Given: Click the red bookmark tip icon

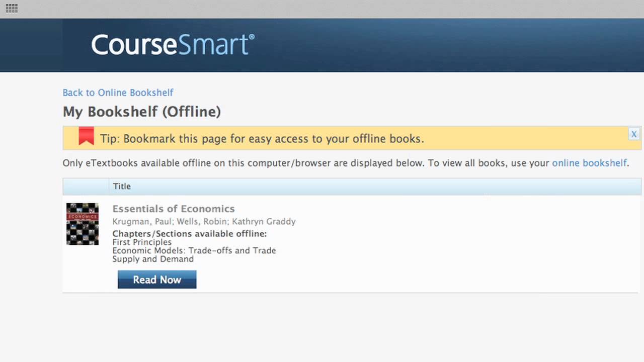Looking at the screenshot, I should 86,136.
